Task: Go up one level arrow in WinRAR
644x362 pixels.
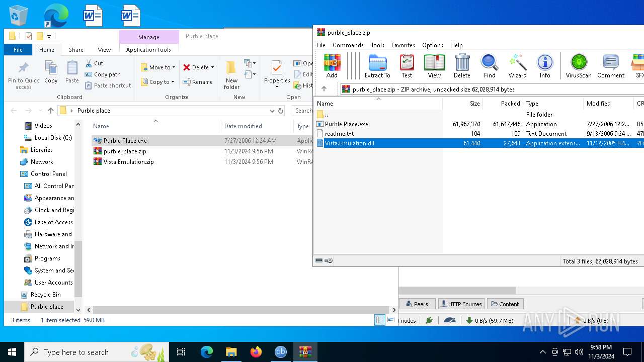Action: pos(324,89)
